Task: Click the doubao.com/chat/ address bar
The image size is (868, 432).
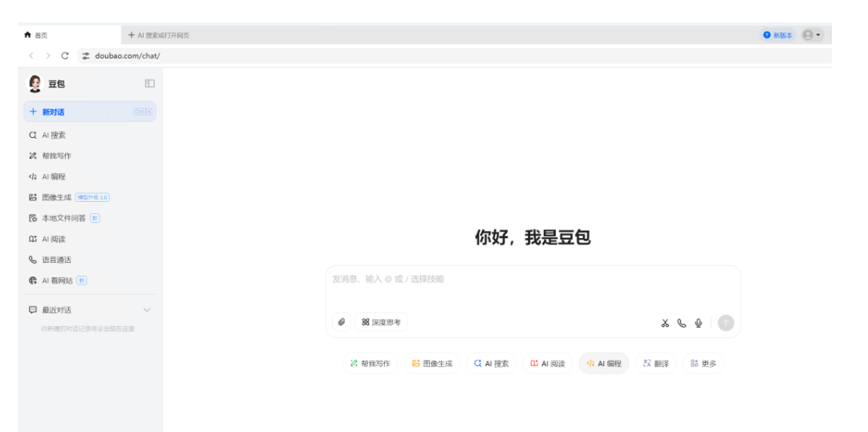Action: 454,56
